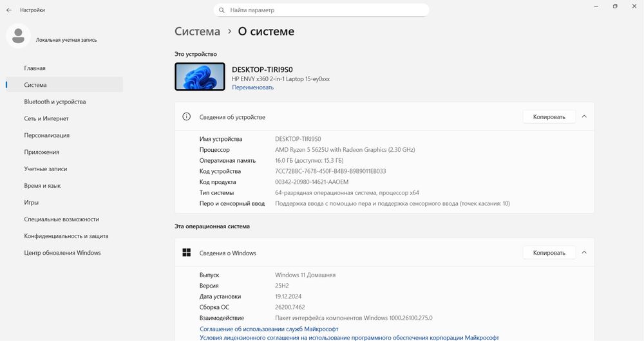Click Система in the breadcrumb

tap(197, 32)
